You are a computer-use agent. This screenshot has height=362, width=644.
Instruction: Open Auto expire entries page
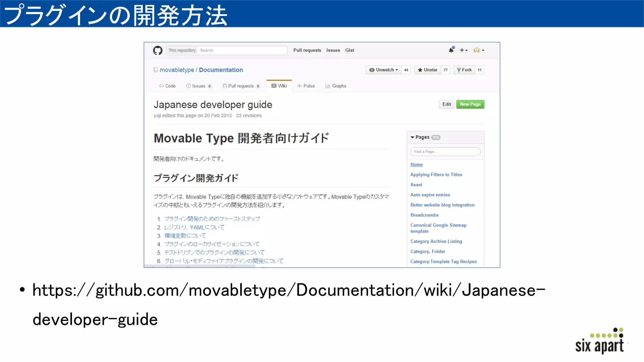[430, 195]
